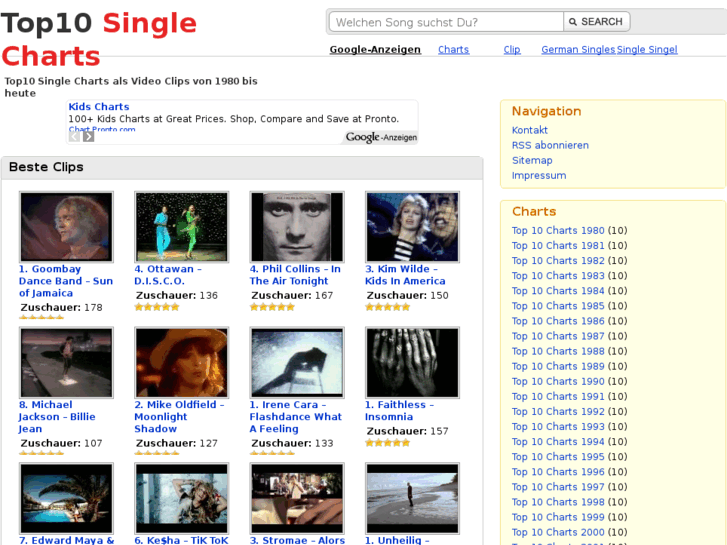Open Top 10 Charts 1988
727x545 pixels.
558,351
